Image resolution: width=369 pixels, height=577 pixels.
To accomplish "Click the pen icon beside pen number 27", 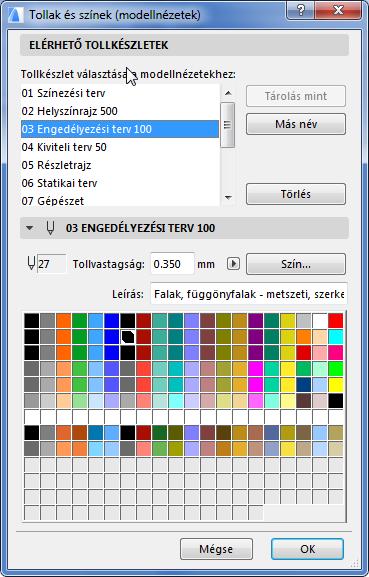I will pyautogui.click(x=31, y=263).
